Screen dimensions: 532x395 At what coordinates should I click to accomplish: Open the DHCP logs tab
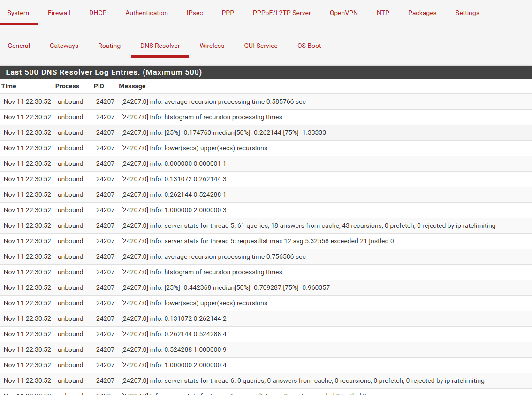click(98, 13)
